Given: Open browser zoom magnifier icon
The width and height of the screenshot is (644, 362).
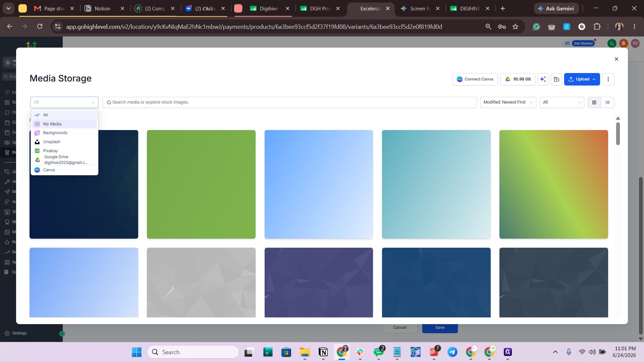Looking at the screenshot, I should point(488,26).
